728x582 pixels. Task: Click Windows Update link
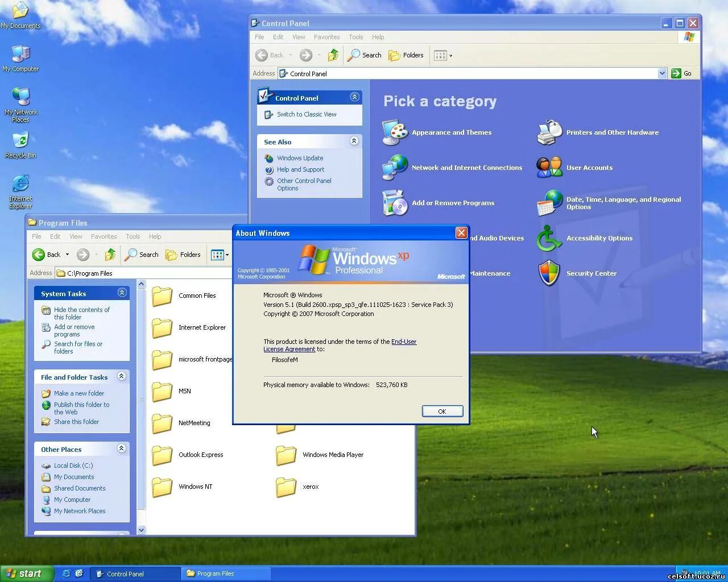[300, 158]
